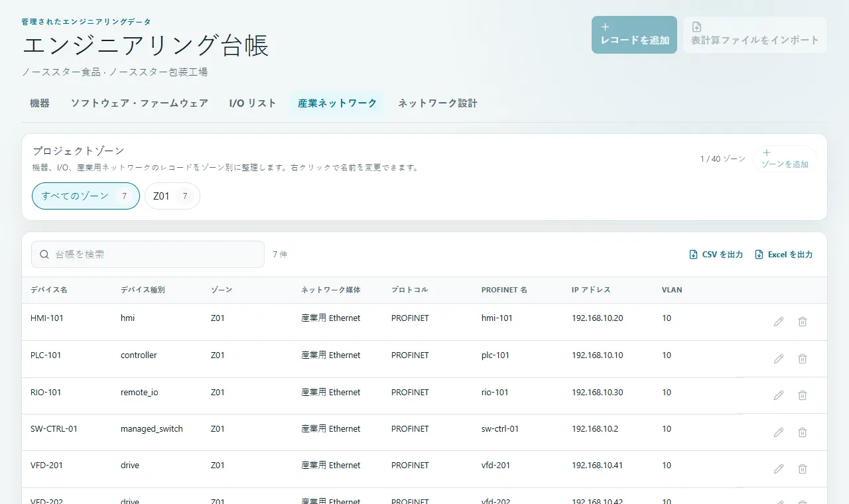This screenshot has height=504, width=849.
Task: Click PROFINET name sw-ctrl-01
Action: pos(500,429)
